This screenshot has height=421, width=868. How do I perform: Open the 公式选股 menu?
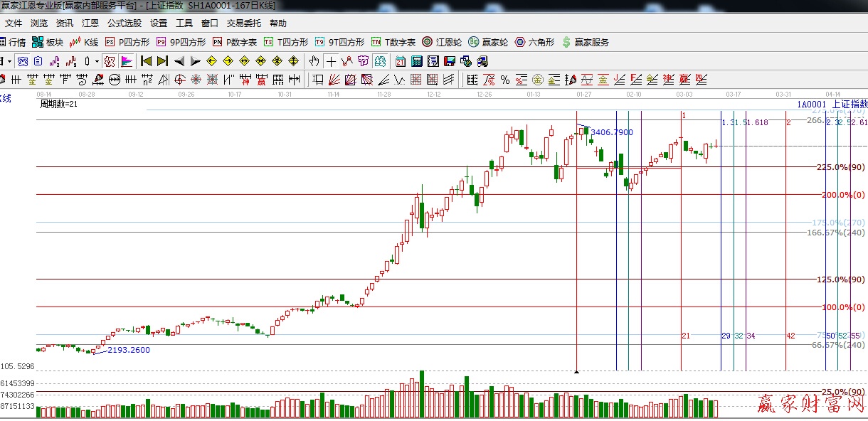pos(124,23)
